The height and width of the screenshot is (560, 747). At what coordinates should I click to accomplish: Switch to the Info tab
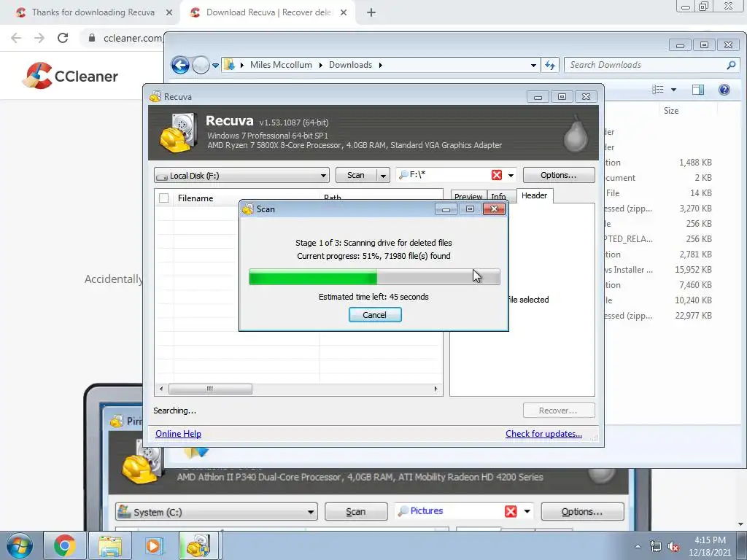click(498, 197)
